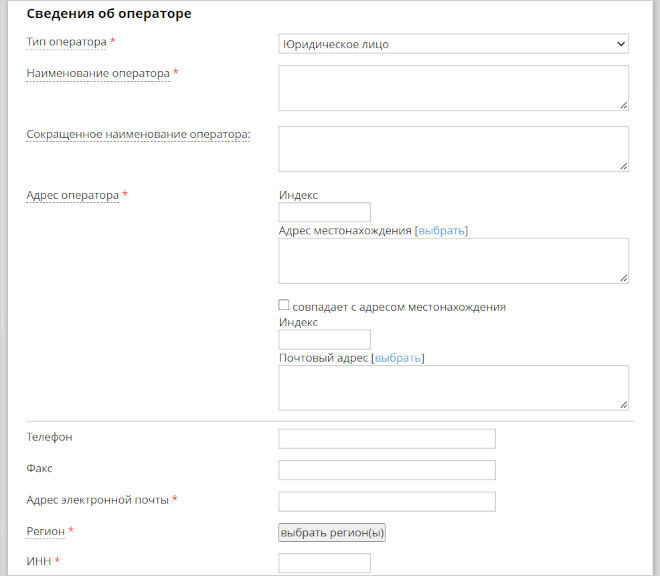The image size is (660, 576).
Task: Select the Факс input field
Action: click(x=387, y=470)
